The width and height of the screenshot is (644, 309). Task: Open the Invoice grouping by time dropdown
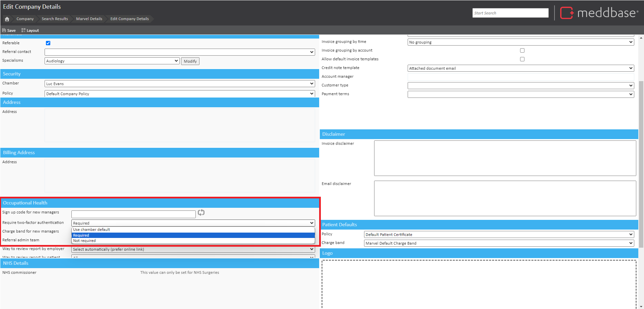click(x=520, y=42)
